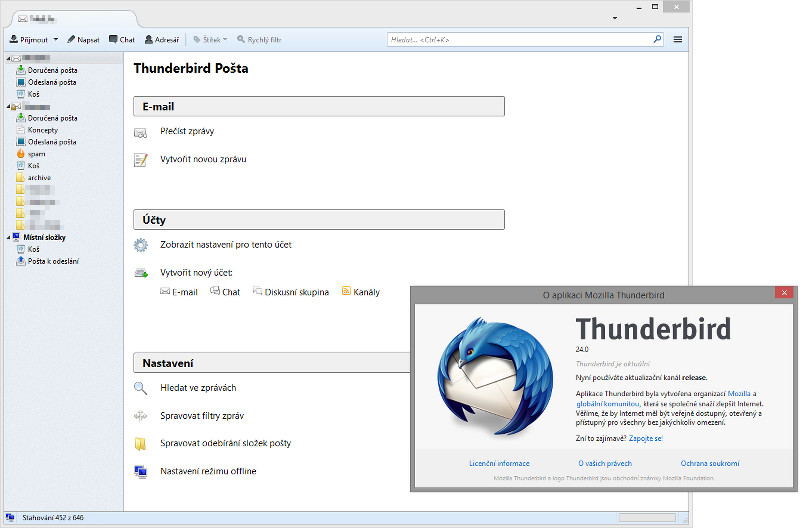This screenshot has width=800, height=528.
Task: Open Spravovat odebírání složek pošty
Action: coord(226,443)
